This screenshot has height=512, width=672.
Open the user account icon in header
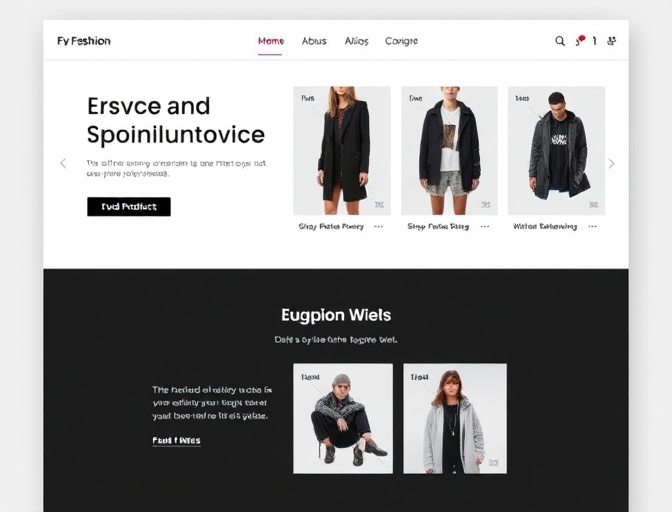pyautogui.click(x=612, y=41)
